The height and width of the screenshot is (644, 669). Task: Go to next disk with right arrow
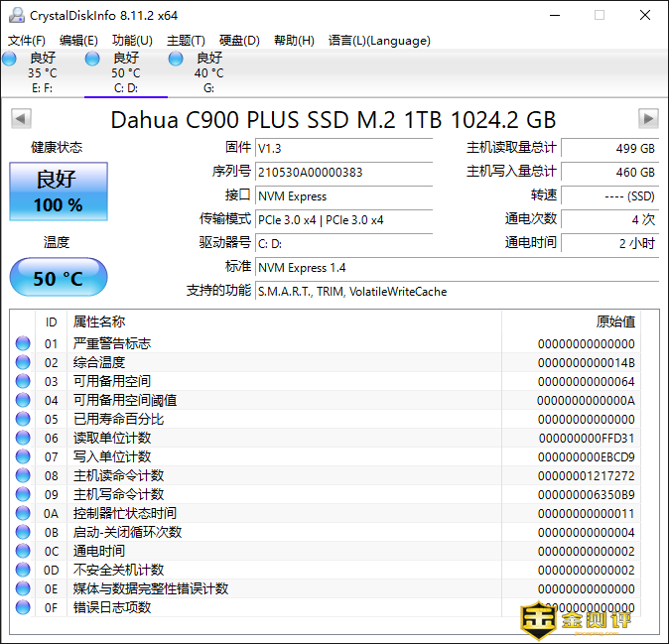click(x=648, y=119)
